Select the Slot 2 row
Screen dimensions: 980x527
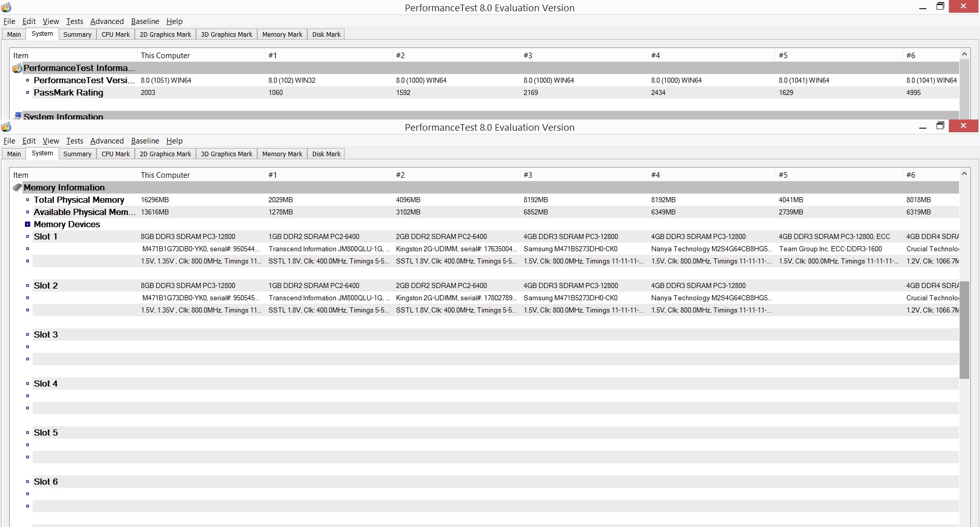tap(496, 285)
